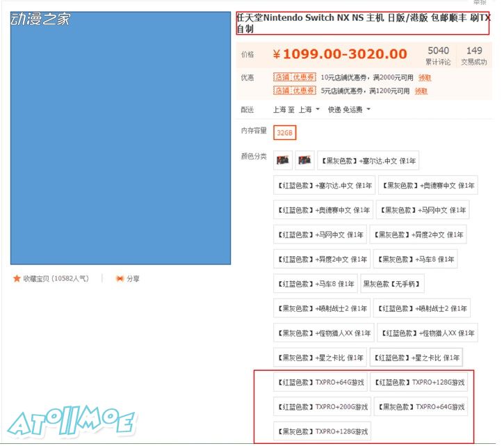Open the 5040 累计评论 reviews count
The image size is (504, 446).
(x=438, y=56)
